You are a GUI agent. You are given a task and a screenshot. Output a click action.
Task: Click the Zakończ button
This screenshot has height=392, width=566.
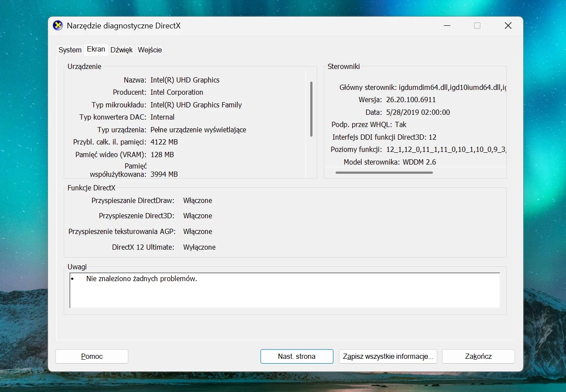pos(478,356)
